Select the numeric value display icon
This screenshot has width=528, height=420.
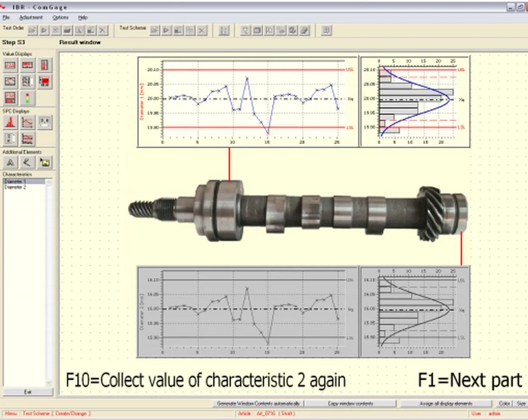click(10, 65)
